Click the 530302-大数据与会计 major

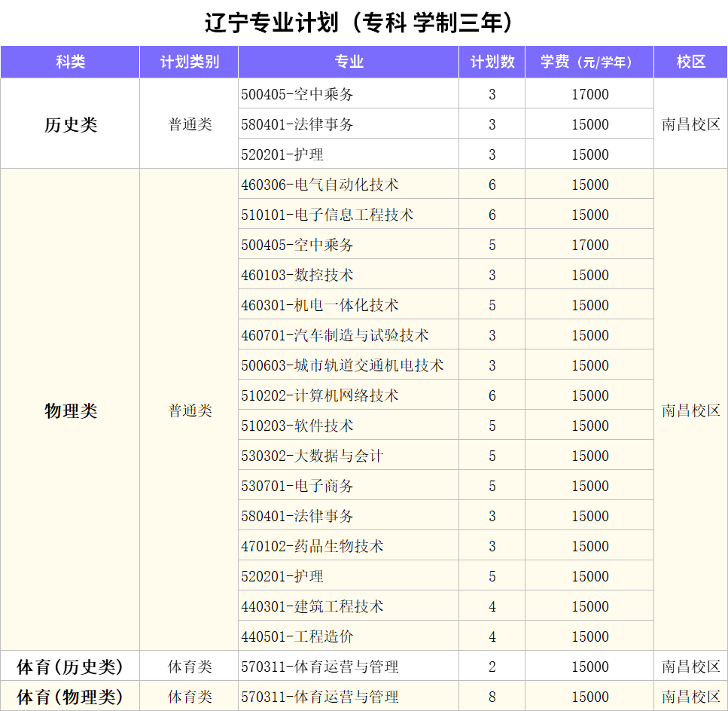(312, 456)
